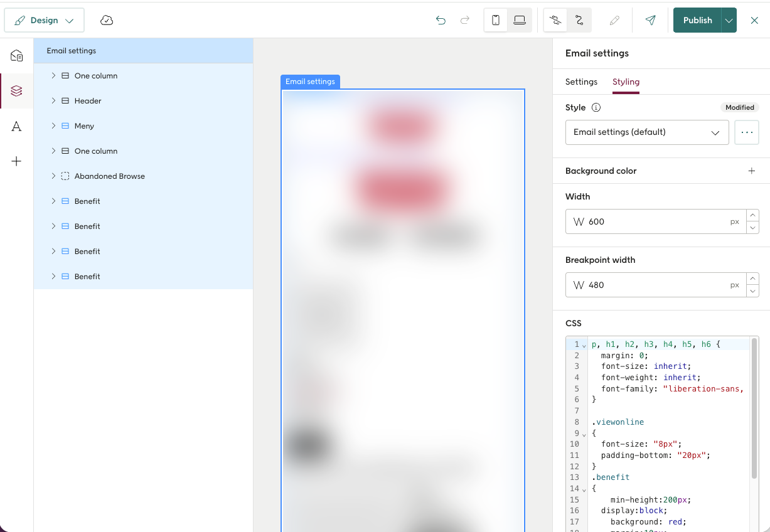Click the undo icon in the toolbar

(x=441, y=20)
